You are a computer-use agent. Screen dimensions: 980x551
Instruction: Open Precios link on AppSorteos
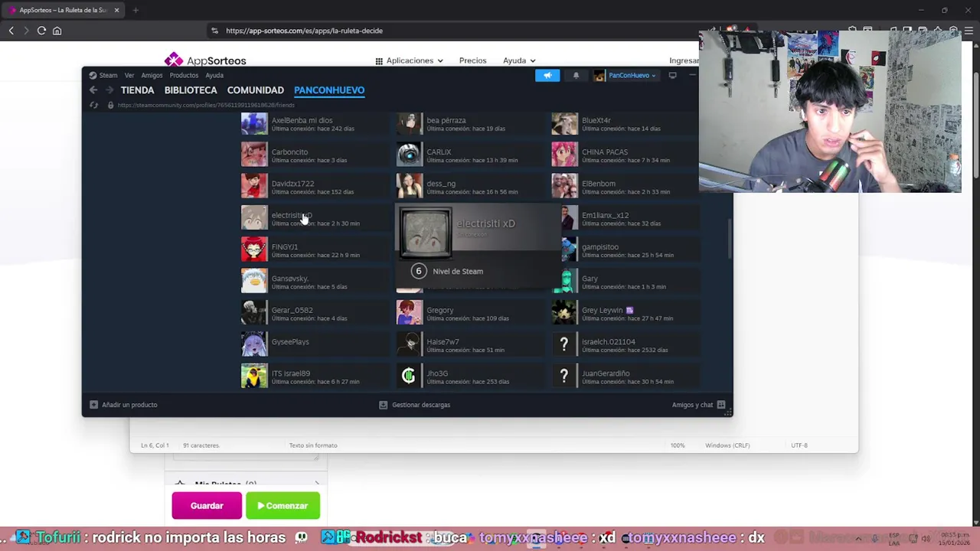click(472, 60)
